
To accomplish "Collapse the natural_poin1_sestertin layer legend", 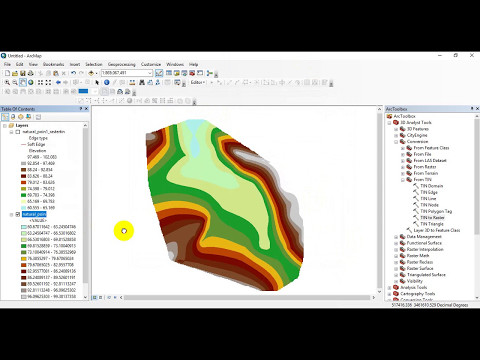I will pos(11,132).
